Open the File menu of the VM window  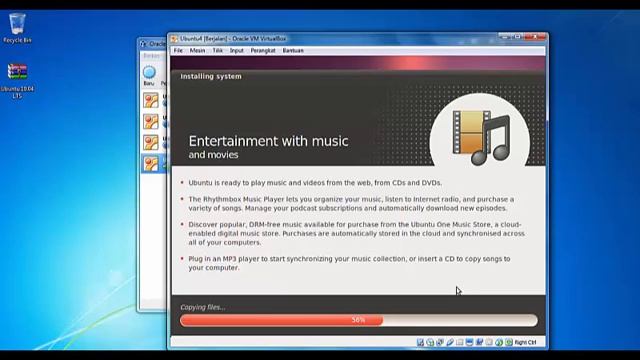click(x=178, y=51)
